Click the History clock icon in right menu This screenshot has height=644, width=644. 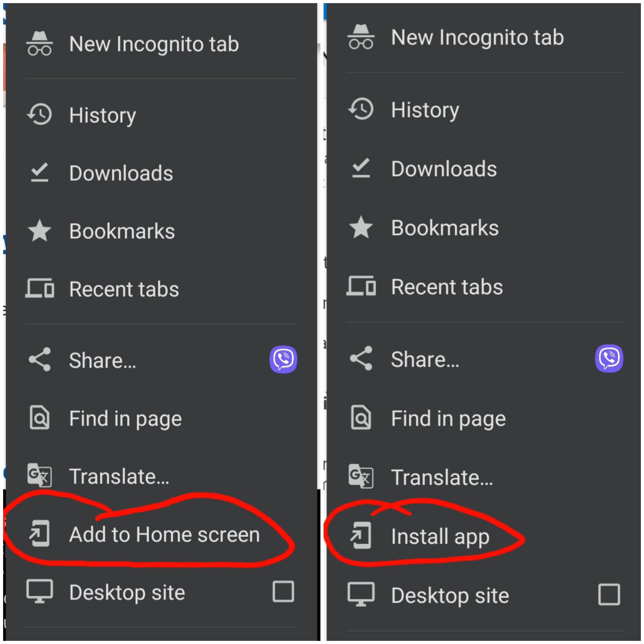coord(361,109)
